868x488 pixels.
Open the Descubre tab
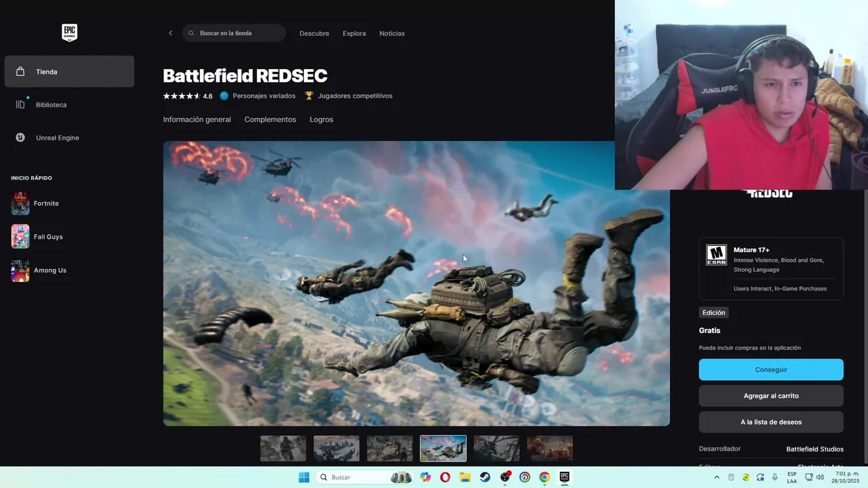[x=314, y=33]
